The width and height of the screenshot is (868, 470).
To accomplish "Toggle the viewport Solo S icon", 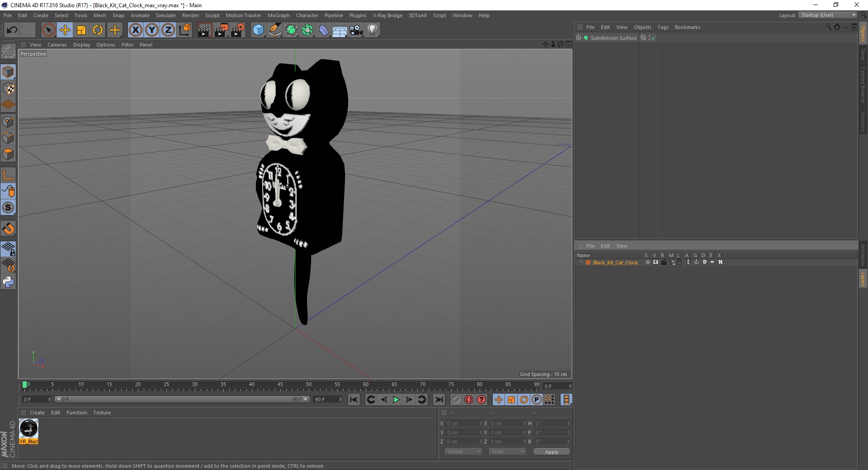I will click(x=8, y=208).
